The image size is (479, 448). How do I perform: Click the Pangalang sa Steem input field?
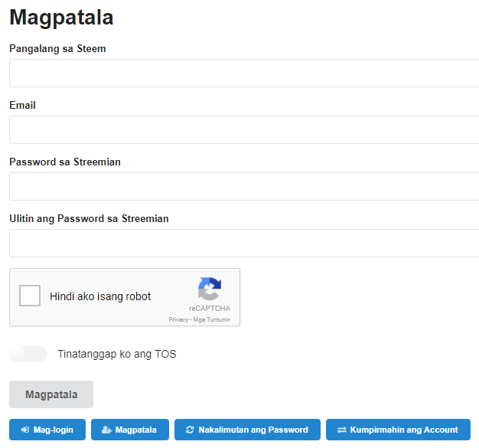coord(244,73)
